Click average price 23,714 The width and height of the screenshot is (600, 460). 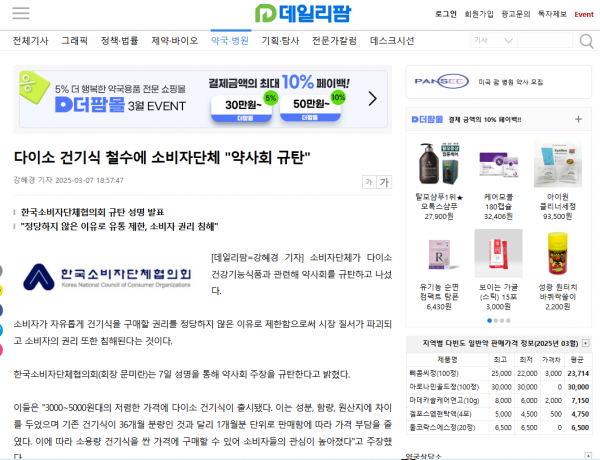pyautogui.click(x=578, y=373)
